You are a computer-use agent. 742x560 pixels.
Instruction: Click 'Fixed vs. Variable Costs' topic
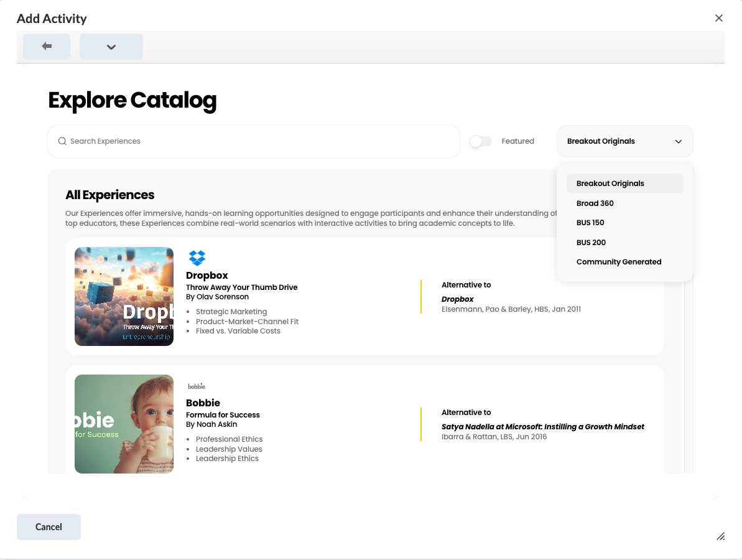238,331
